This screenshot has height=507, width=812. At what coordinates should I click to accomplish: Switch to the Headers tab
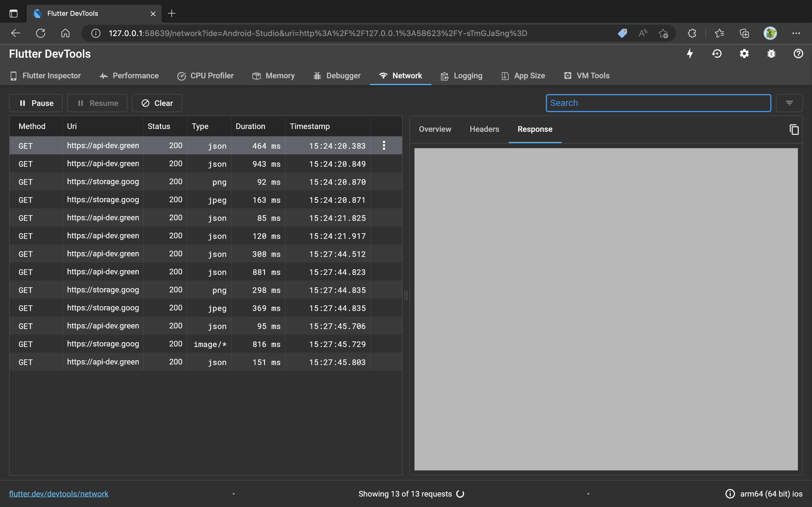coord(484,129)
